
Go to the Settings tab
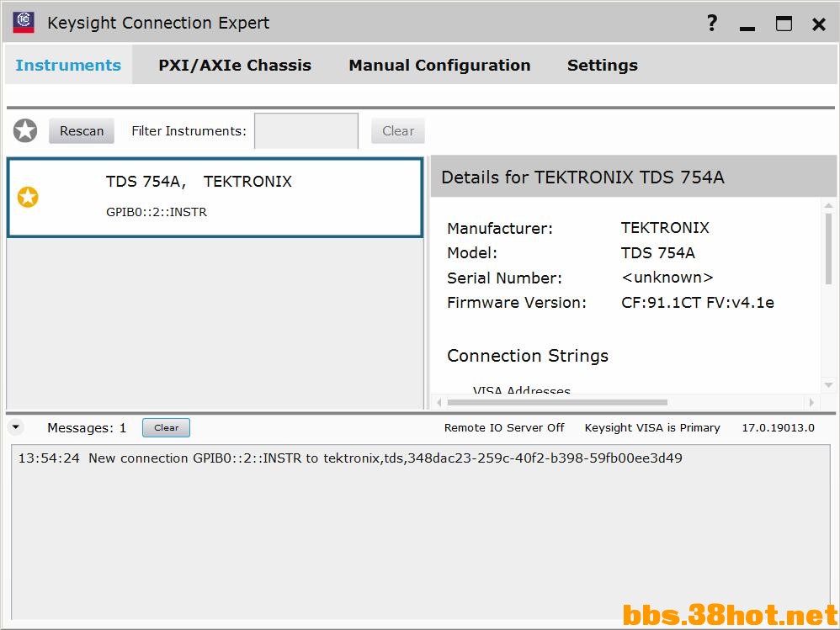point(602,65)
